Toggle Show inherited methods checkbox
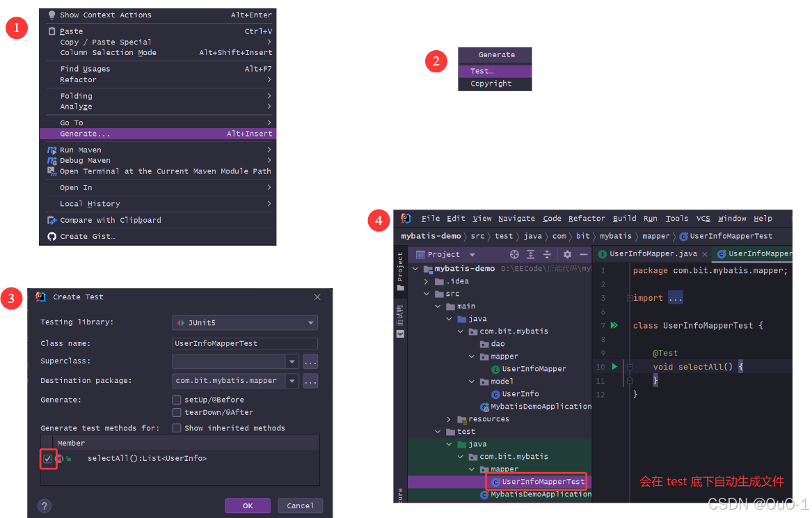The width and height of the screenshot is (812, 518). tap(177, 428)
